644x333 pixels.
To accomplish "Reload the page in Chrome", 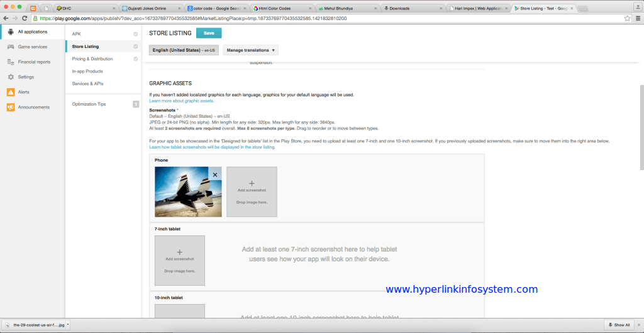I will pyautogui.click(x=25, y=18).
